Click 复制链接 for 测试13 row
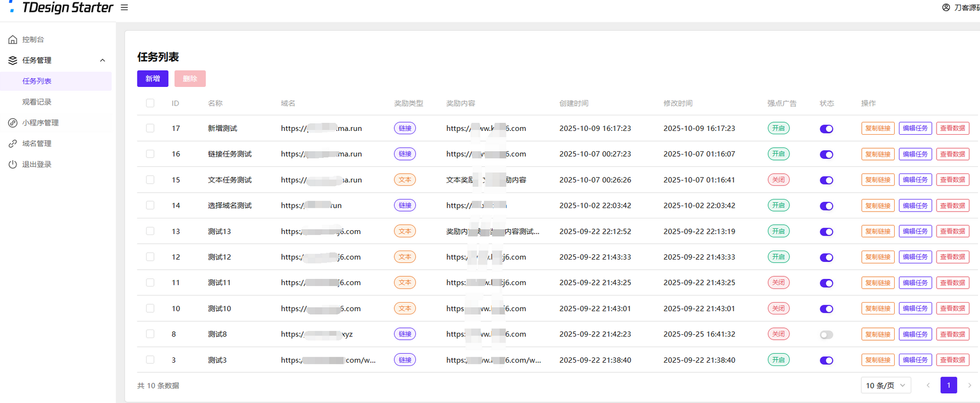The image size is (980, 403). (x=877, y=231)
